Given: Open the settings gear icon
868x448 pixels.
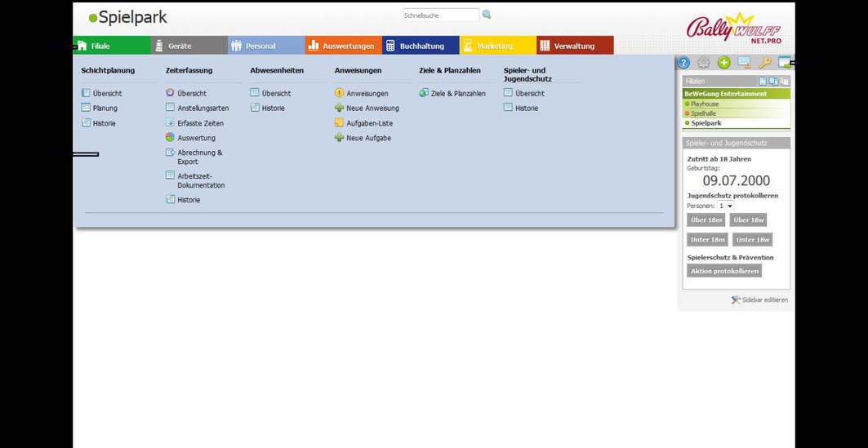Looking at the screenshot, I should click(704, 63).
